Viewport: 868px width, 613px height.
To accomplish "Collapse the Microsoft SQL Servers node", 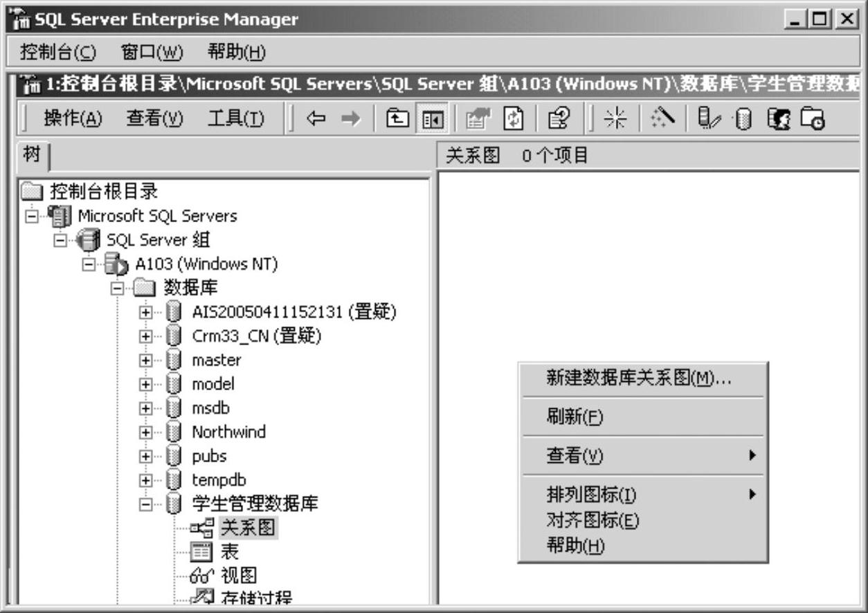I will click(x=33, y=216).
